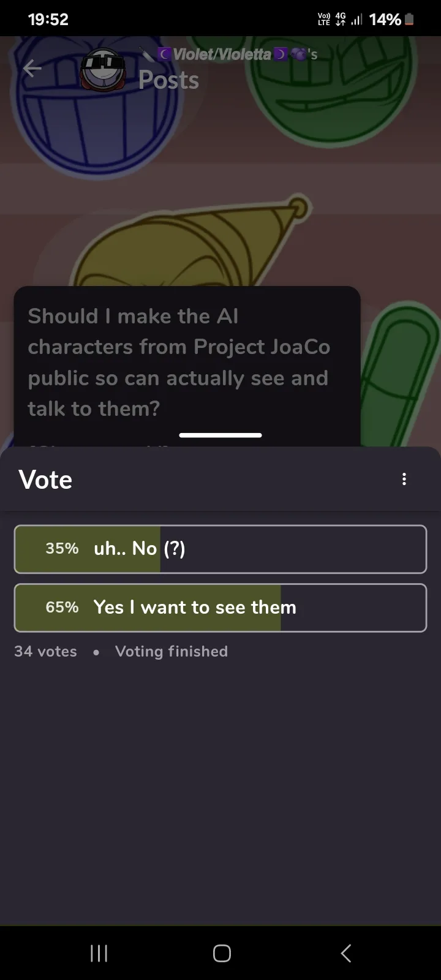Screen dimensions: 441x980
Task: Tap the 'Voting finished' status text
Action: [x=171, y=651]
